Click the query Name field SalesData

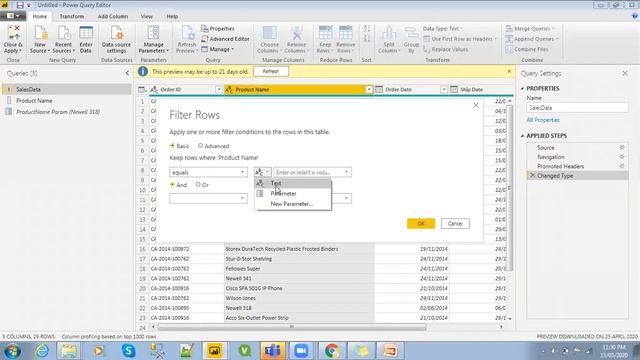(x=577, y=108)
